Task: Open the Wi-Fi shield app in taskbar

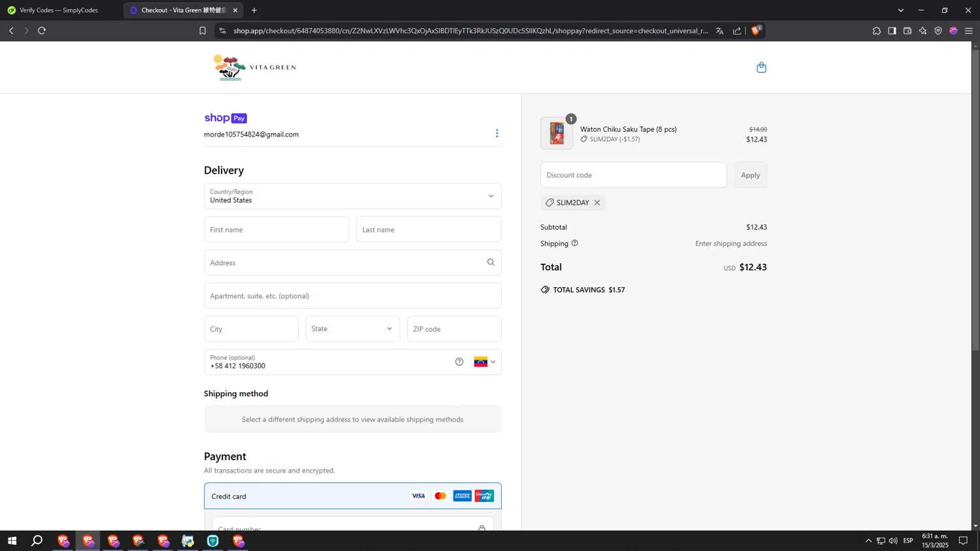Action: pos(213,541)
